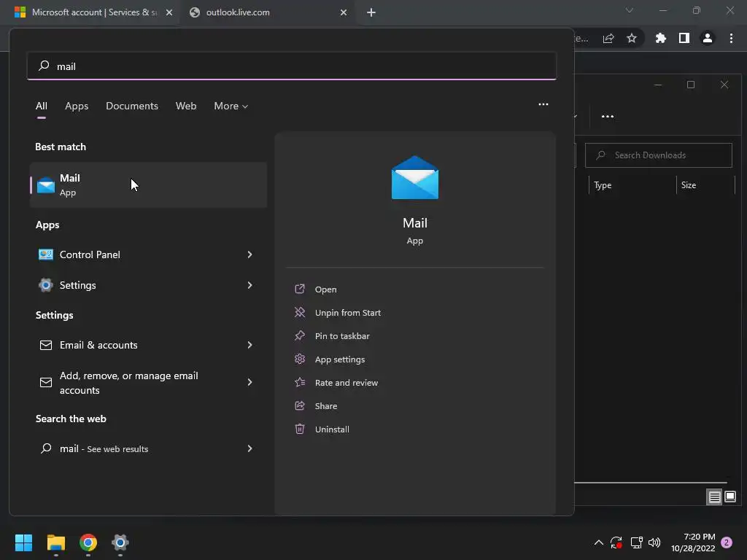Open the More filter dropdown
Screen dimensions: 747x560
pos(231,106)
